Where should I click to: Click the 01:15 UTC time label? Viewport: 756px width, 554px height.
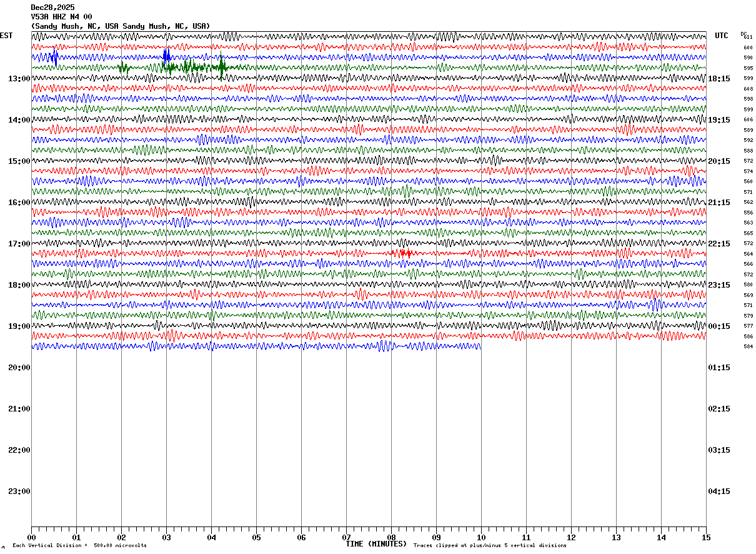(x=719, y=368)
